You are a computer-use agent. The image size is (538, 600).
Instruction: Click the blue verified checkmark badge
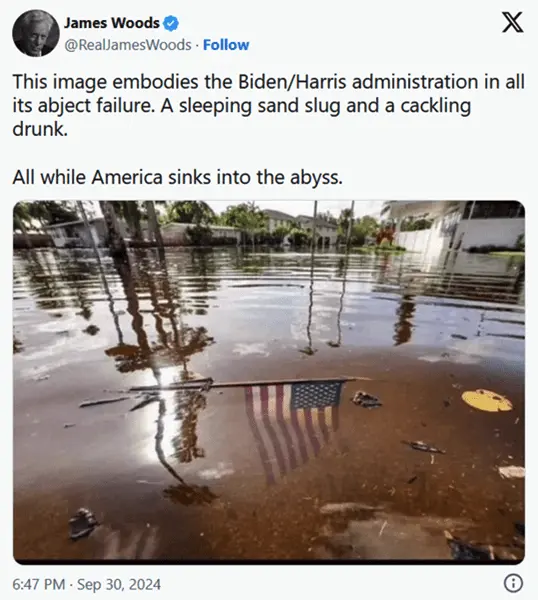click(171, 23)
